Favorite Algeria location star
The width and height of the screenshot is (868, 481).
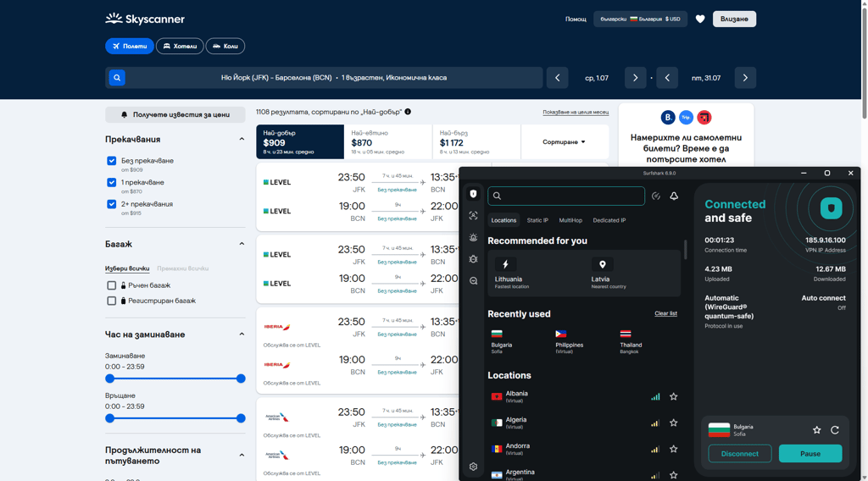[x=674, y=423]
